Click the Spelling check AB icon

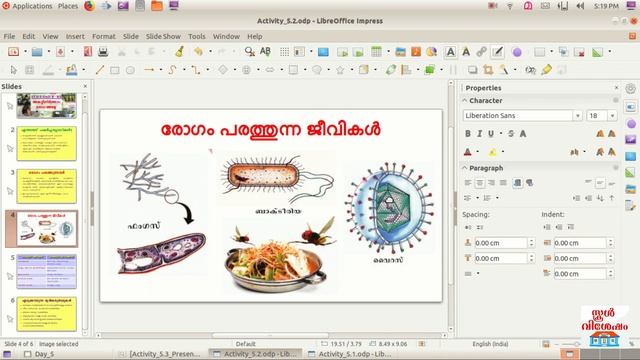pyautogui.click(x=265, y=52)
